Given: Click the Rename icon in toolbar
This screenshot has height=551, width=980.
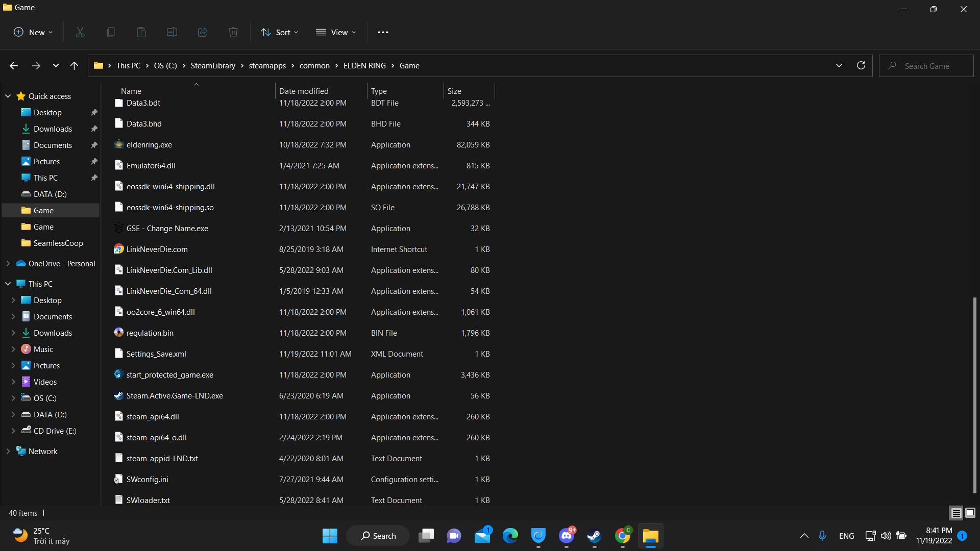Looking at the screenshot, I should 171,32.
